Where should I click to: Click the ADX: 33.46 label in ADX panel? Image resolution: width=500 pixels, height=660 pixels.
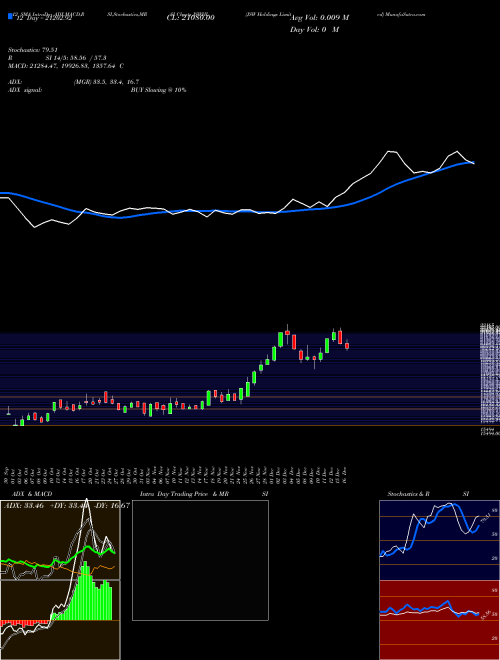[24, 506]
